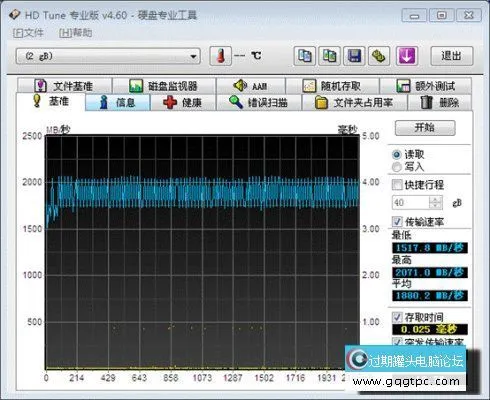The image size is (490, 400).
Task: Maximize the HD Tune window
Action: pyautogui.click(x=442, y=15)
